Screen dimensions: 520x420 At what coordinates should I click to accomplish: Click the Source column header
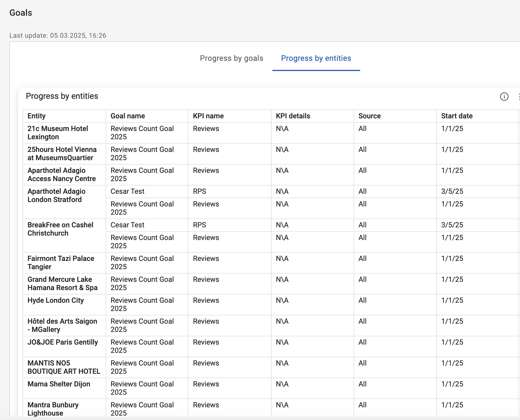point(370,116)
